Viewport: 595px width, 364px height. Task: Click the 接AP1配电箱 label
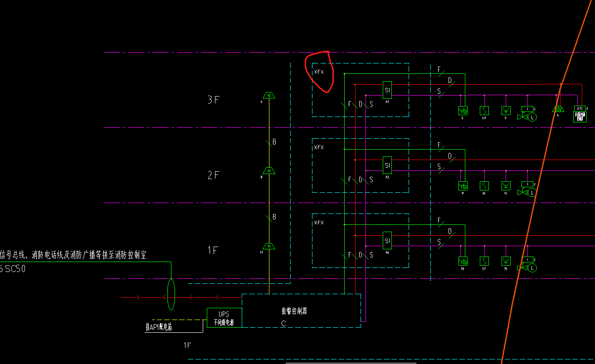click(159, 327)
